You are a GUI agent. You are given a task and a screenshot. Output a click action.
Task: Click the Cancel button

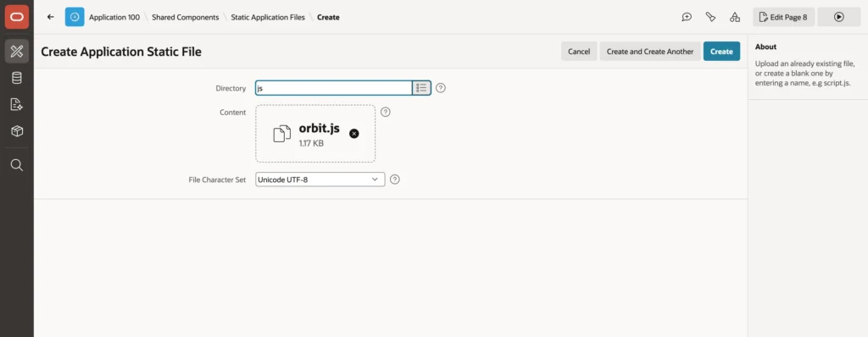579,52
